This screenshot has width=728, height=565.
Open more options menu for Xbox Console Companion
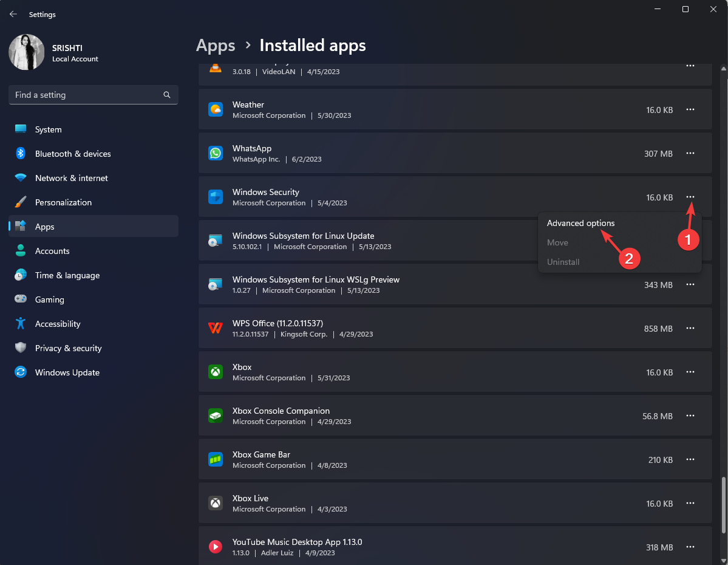point(690,416)
